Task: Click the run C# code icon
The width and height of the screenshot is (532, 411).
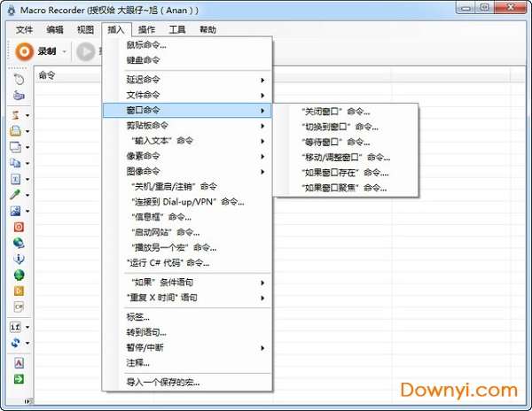Action: pyautogui.click(x=19, y=306)
